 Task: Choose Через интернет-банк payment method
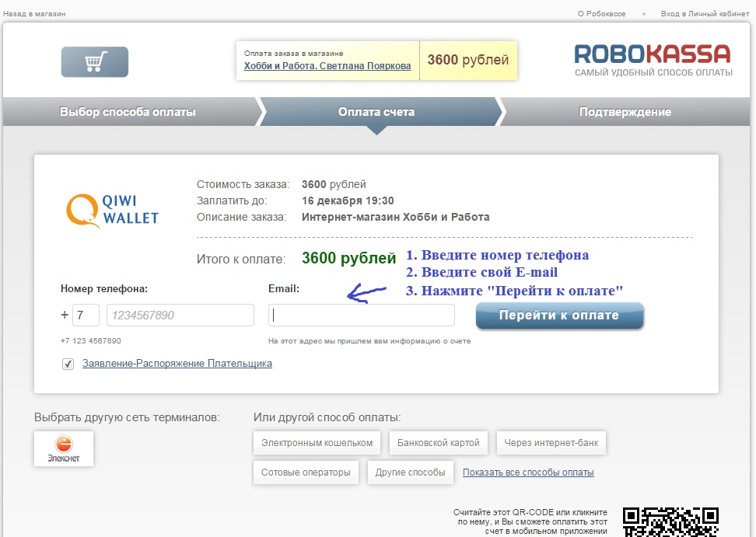(551, 443)
